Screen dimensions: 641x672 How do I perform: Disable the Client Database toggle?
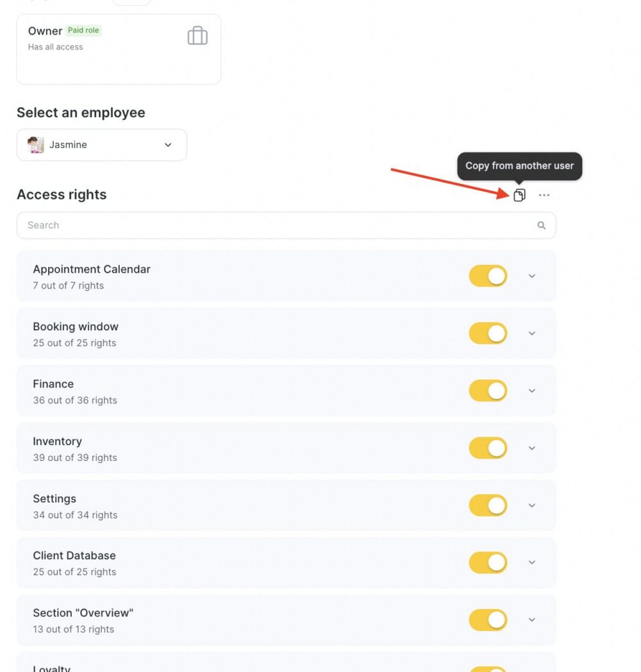pyautogui.click(x=488, y=562)
